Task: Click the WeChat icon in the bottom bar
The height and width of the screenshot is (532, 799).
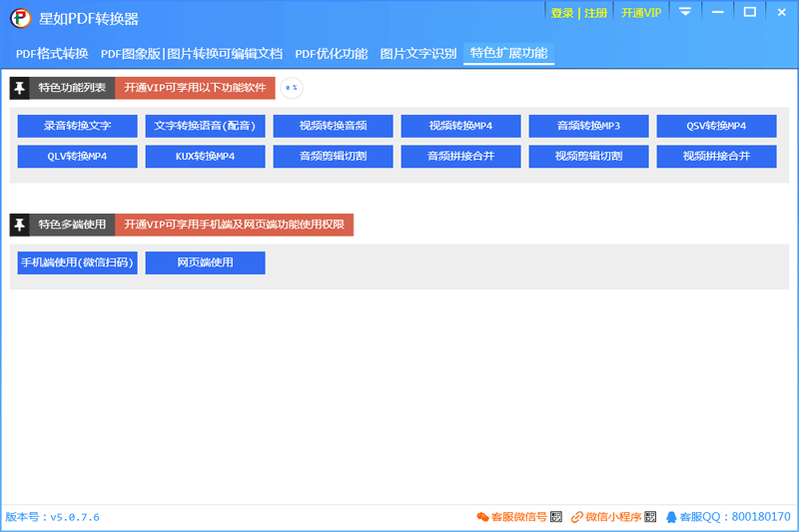Action: click(x=482, y=517)
